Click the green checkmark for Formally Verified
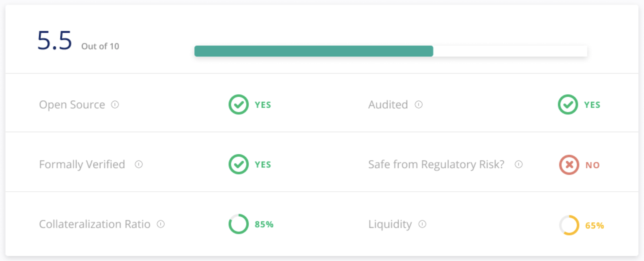The image size is (644, 261). click(239, 164)
